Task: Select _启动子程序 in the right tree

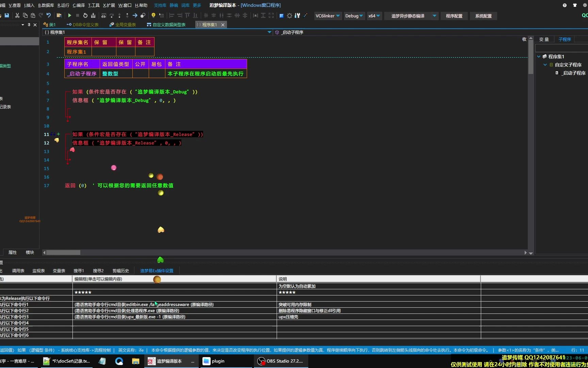Action: coord(574,73)
